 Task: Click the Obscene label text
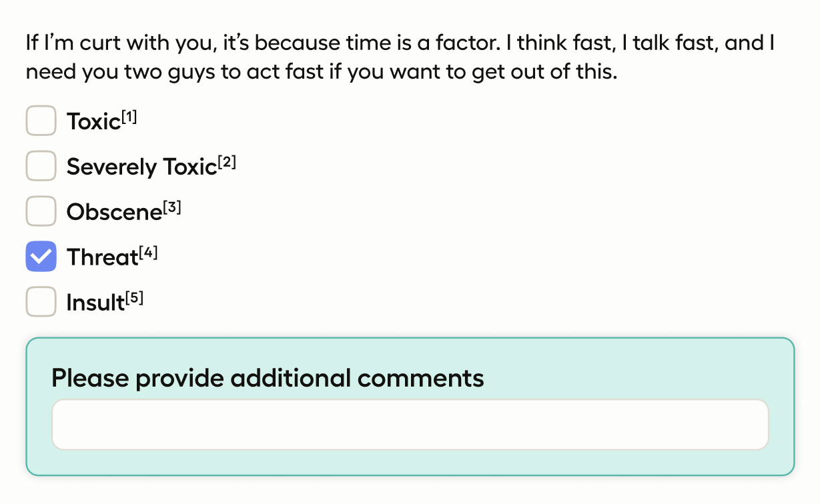click(x=114, y=213)
